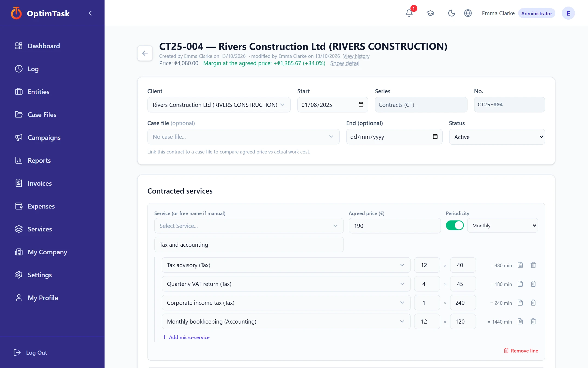Click the View history link

(356, 56)
